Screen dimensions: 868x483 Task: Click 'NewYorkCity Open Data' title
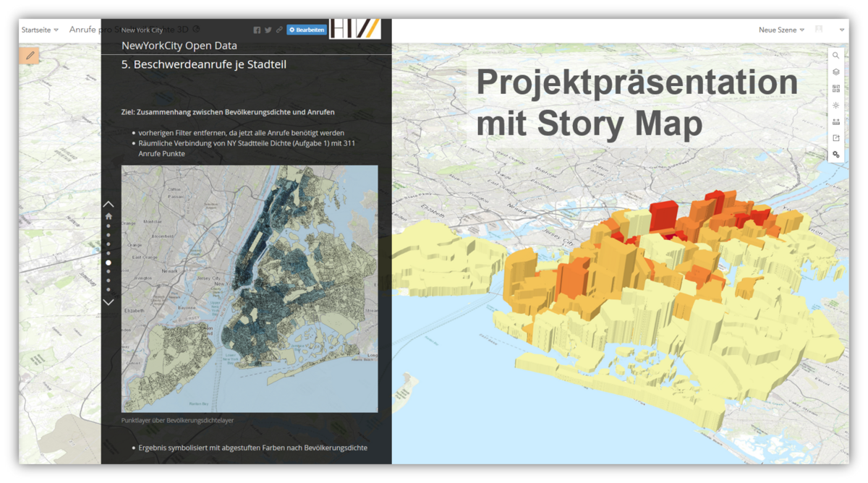coord(179,46)
